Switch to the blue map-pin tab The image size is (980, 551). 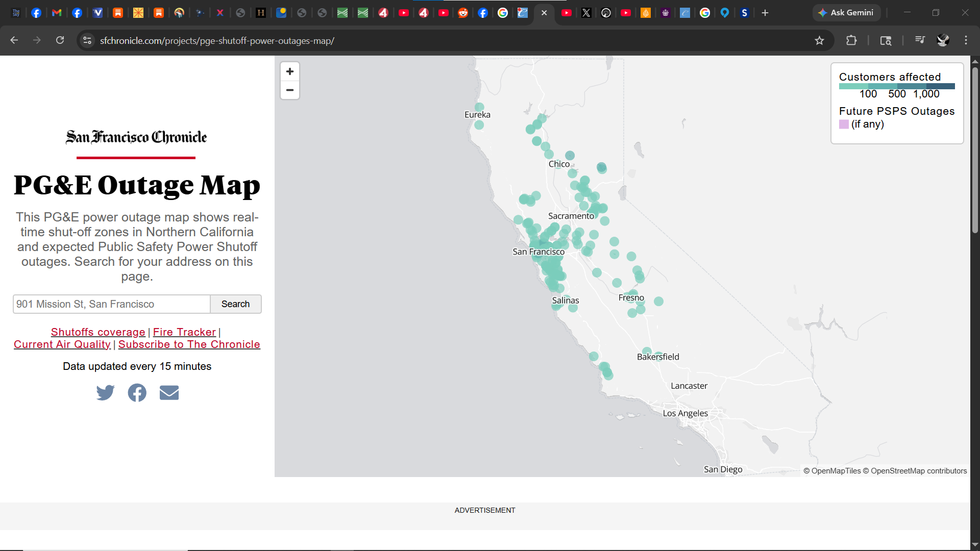click(725, 13)
